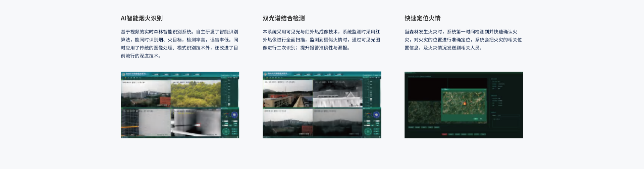
Task: Click the PTZ direction dial in the dual-spectrum screenshot
Action: click(368, 131)
